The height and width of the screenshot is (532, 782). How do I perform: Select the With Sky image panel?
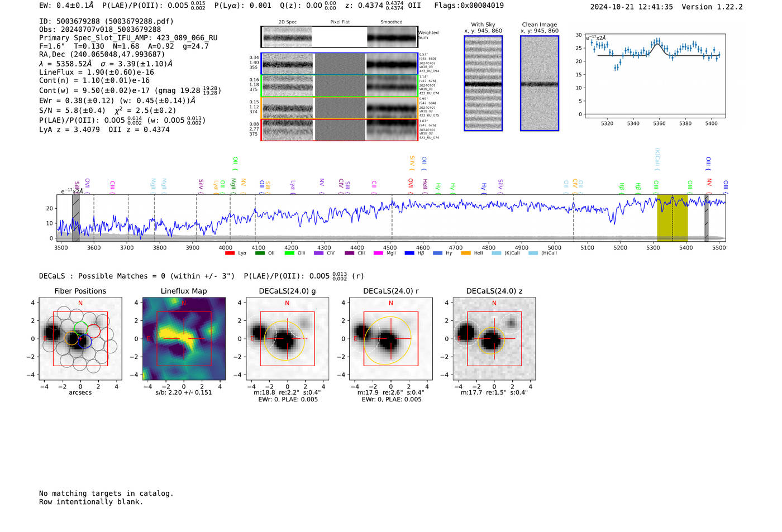pos(483,83)
